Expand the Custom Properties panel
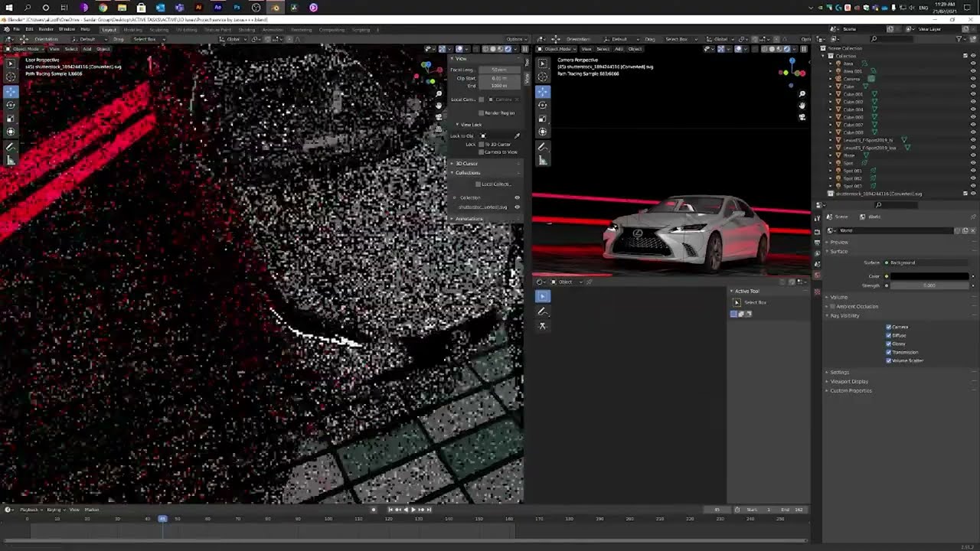This screenshot has height=551, width=980. [x=849, y=390]
